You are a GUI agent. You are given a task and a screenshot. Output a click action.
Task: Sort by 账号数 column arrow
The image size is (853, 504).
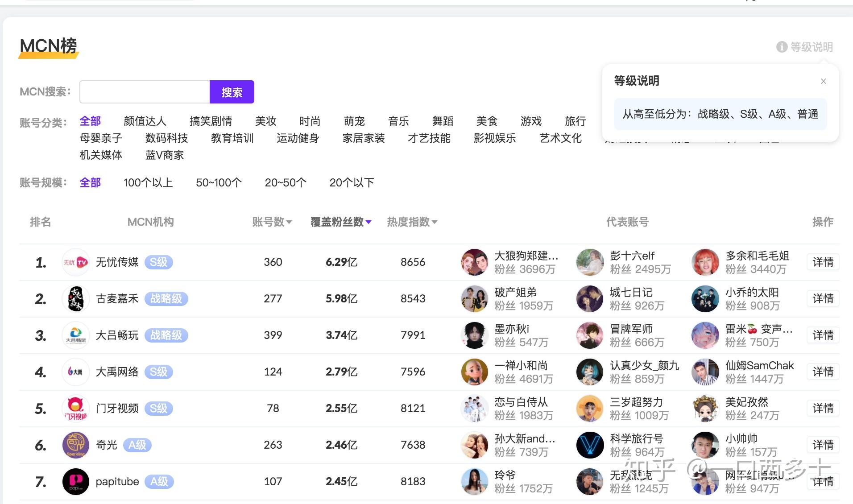pos(289,222)
